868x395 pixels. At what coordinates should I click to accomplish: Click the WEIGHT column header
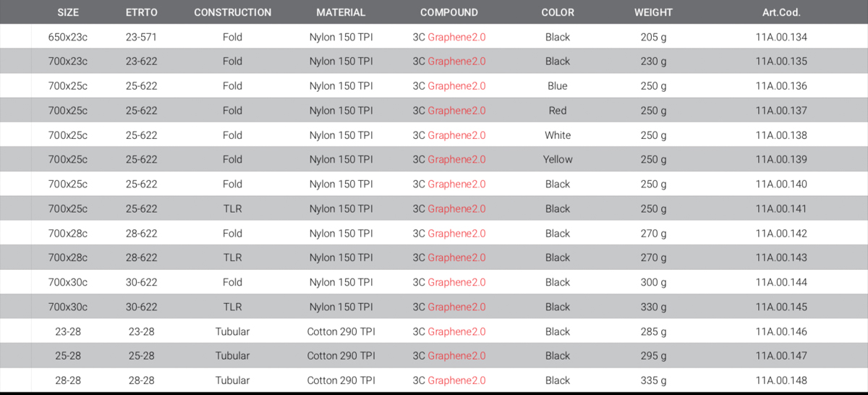point(653,12)
